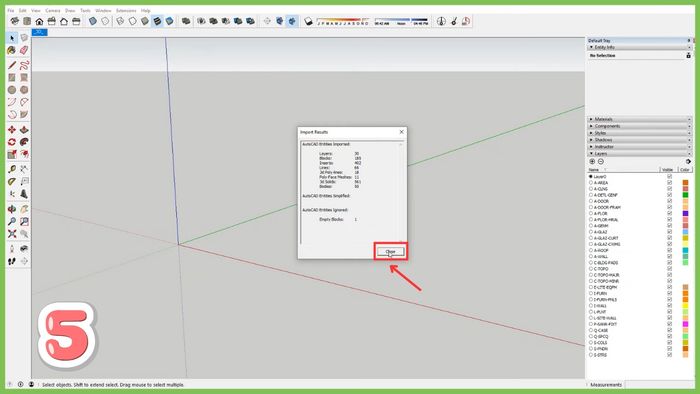Click the Zoom Extents tool

(12, 234)
